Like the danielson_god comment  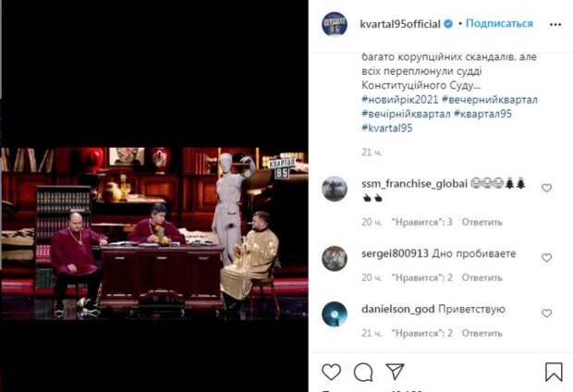546,313
